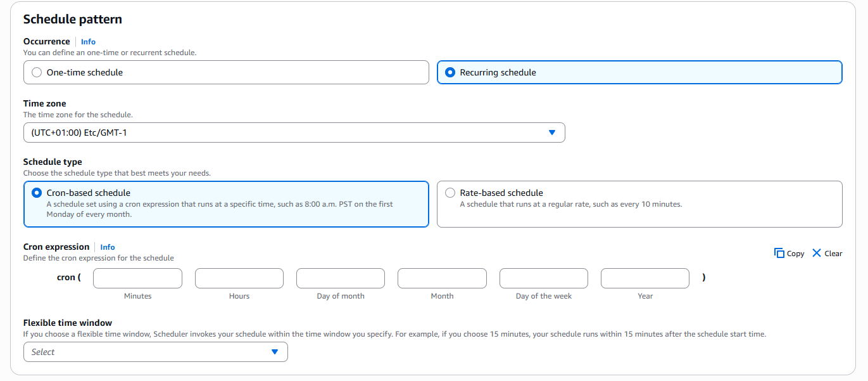Focus the Minutes cron field
868x381 pixels.
(x=137, y=278)
